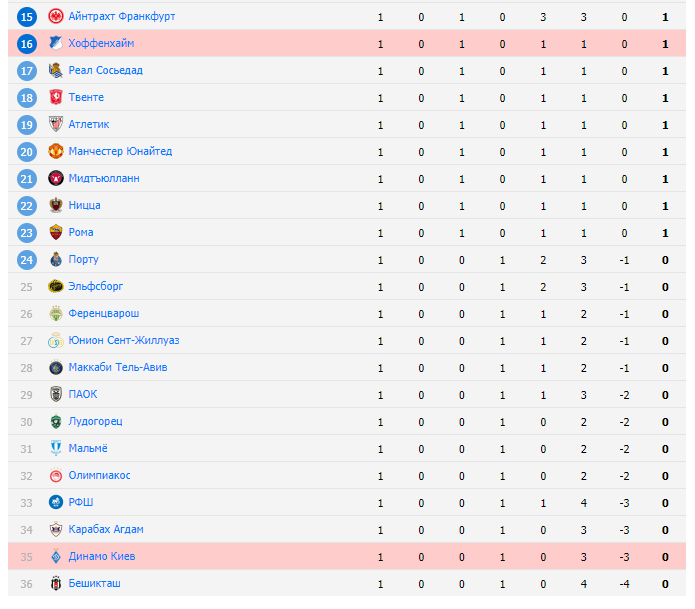Open the Хоффенхайм team link
Image resolution: width=695 pixels, height=609 pixels.
(x=101, y=44)
